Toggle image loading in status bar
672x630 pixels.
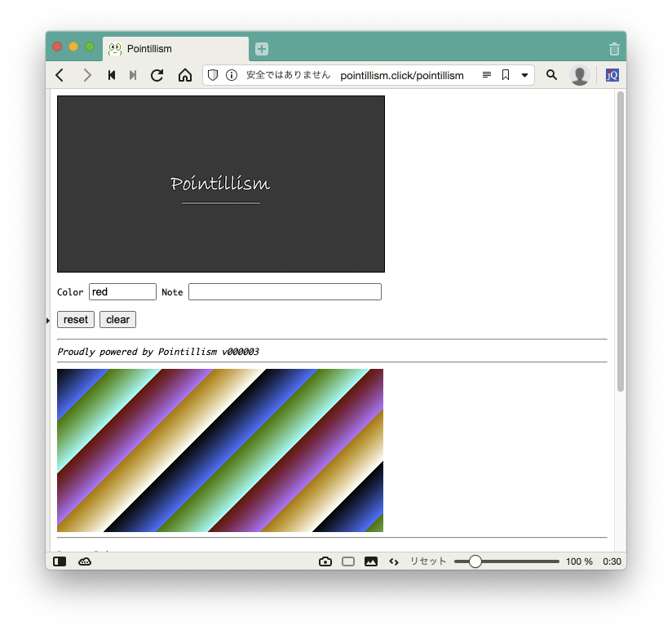pos(371,561)
